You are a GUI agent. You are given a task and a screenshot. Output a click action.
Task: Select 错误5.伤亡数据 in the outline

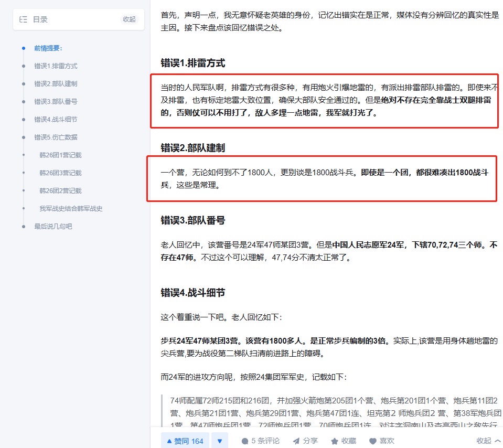tap(56, 137)
